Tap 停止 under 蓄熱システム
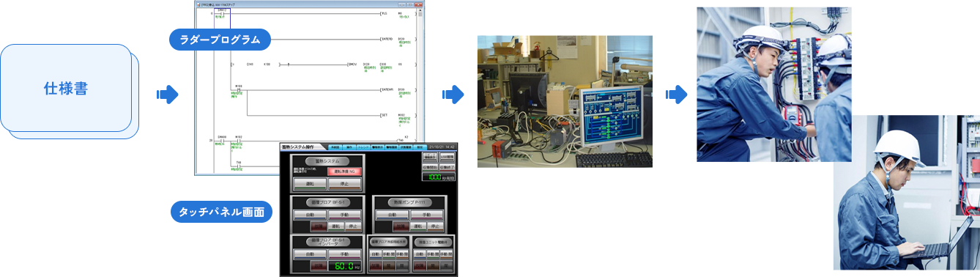Image resolution: width=980 pixels, height=277 pixels. pos(344,184)
